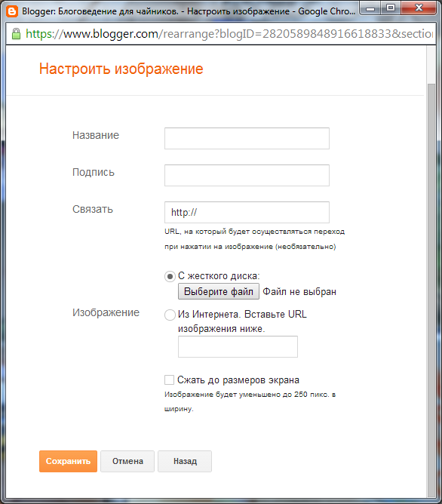442x504 pixels.
Task: Click the 'Подпись' label
Action: 94,172
